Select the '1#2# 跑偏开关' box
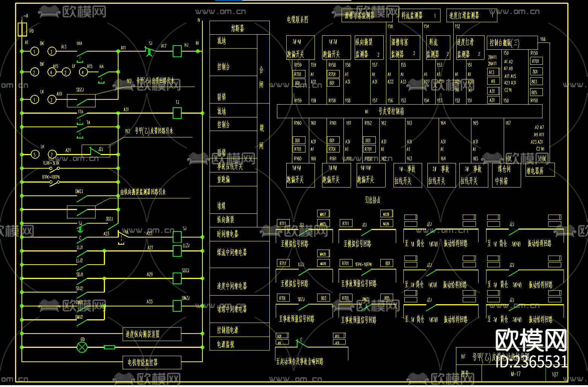The height and width of the screenshot is (387, 588). click(336, 47)
